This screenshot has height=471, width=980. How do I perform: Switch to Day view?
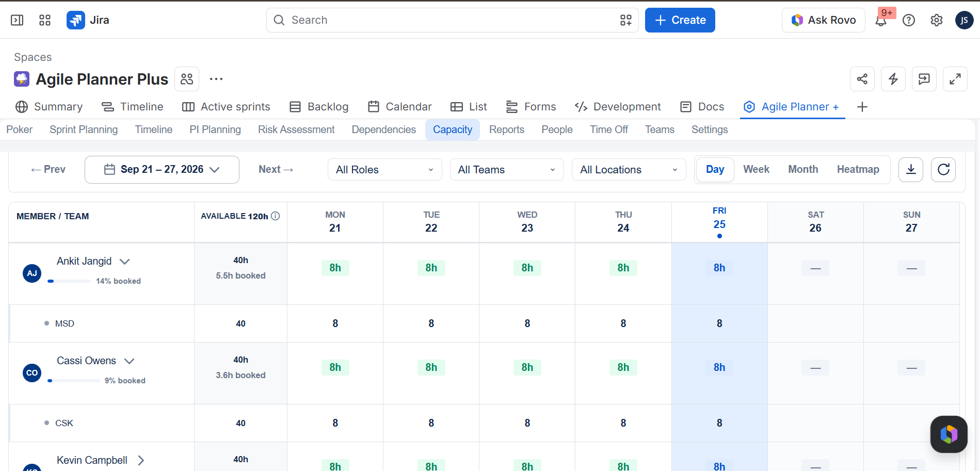[715, 169]
